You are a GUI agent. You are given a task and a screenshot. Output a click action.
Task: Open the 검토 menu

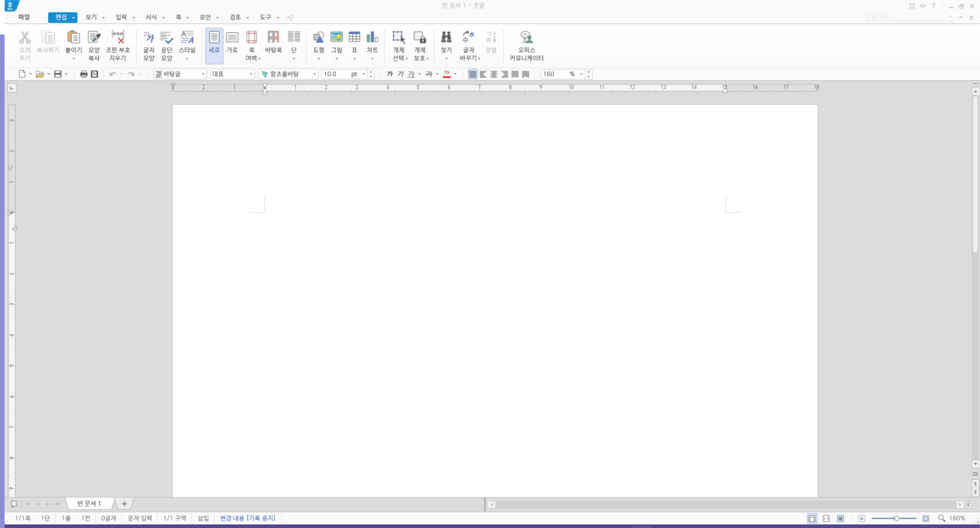236,17
